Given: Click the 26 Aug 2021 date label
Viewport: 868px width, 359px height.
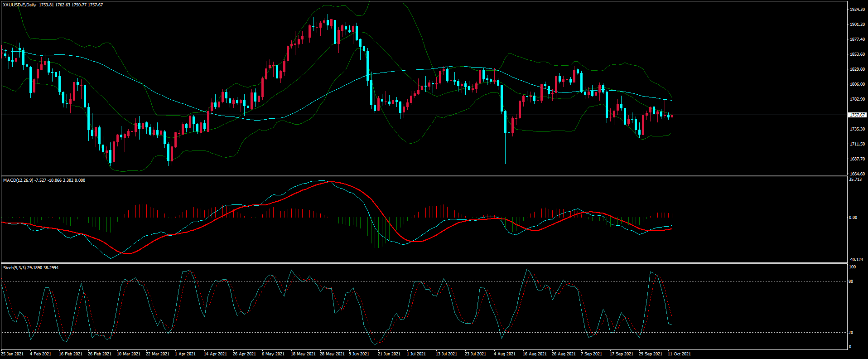Looking at the screenshot, I should point(564,354).
